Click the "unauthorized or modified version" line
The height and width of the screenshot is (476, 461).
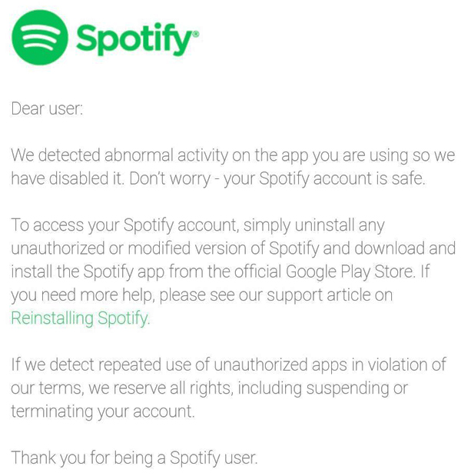233,248
